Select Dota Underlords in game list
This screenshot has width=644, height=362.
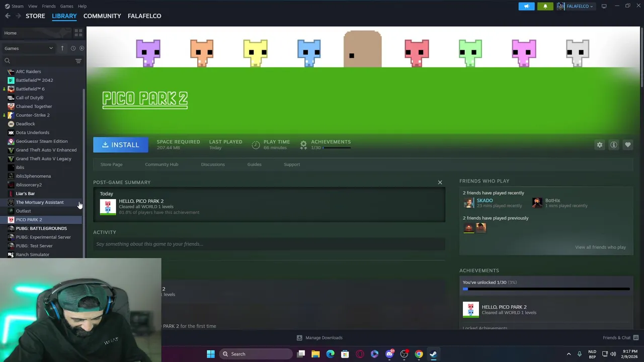click(42, 133)
